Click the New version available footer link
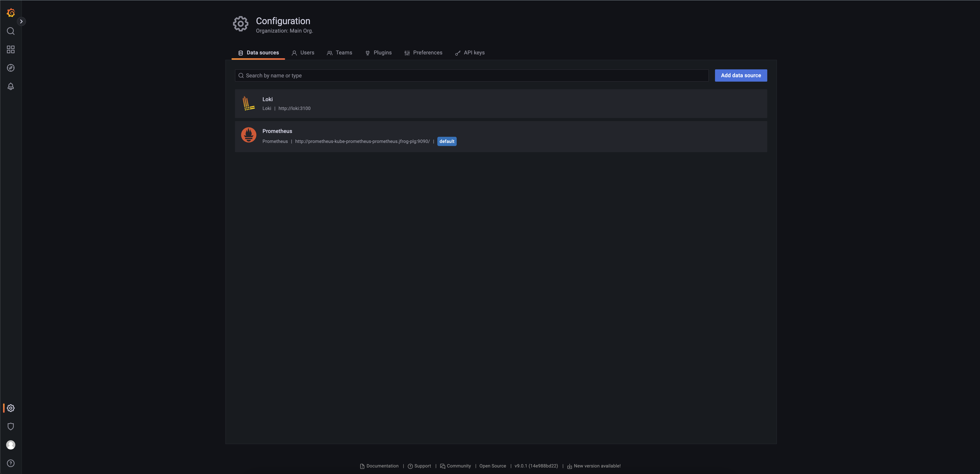 [x=596, y=466]
